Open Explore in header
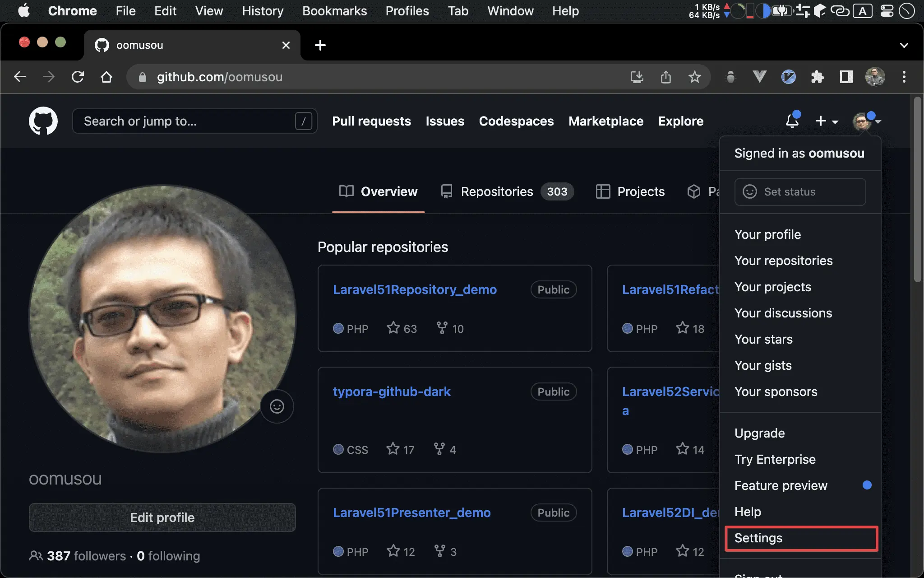 coord(681,121)
